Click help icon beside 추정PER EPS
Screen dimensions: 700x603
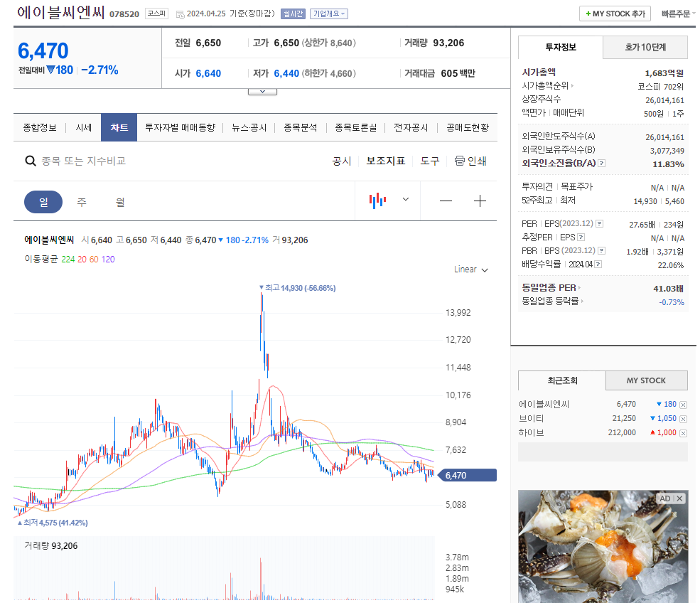click(x=581, y=238)
